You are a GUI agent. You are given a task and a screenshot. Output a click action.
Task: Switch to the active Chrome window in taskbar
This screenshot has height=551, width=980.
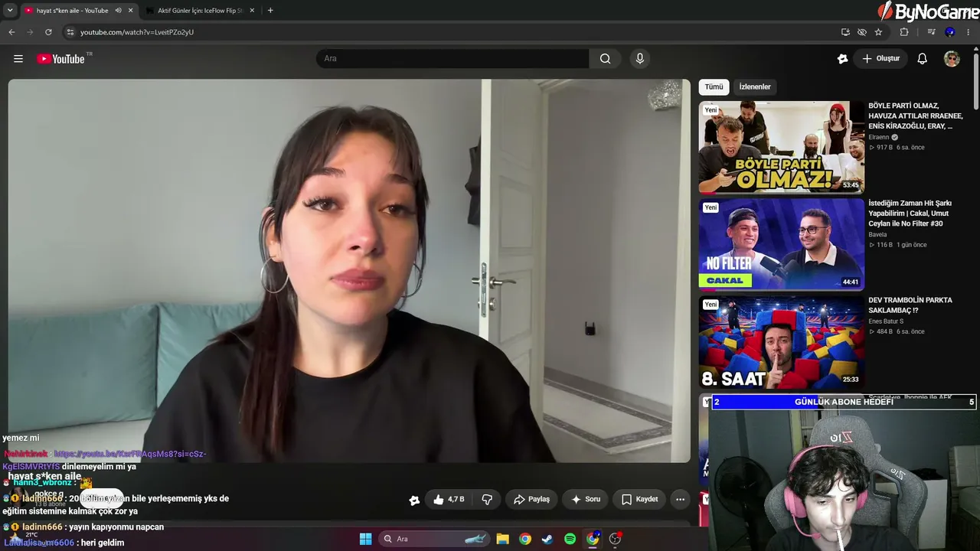[593, 539]
